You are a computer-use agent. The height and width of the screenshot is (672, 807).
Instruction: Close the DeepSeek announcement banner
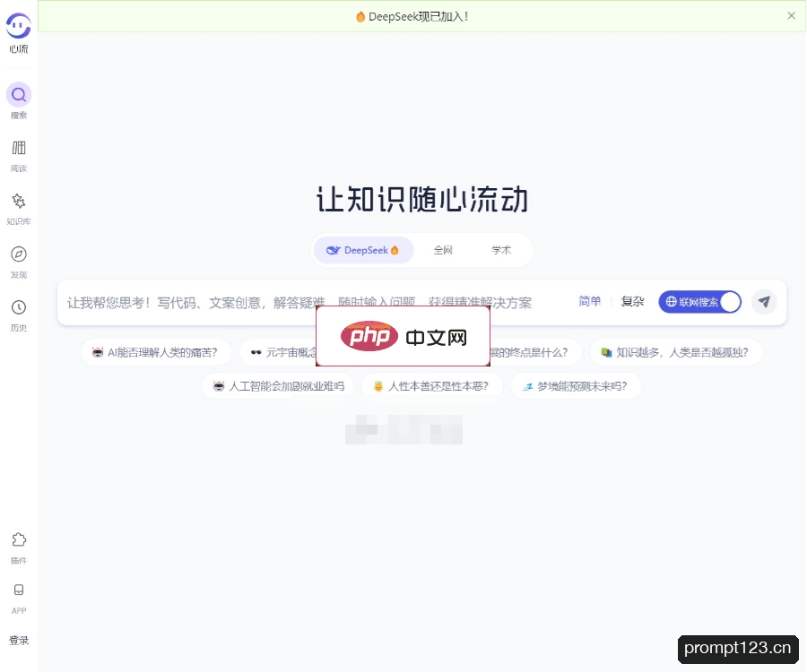tap(791, 16)
